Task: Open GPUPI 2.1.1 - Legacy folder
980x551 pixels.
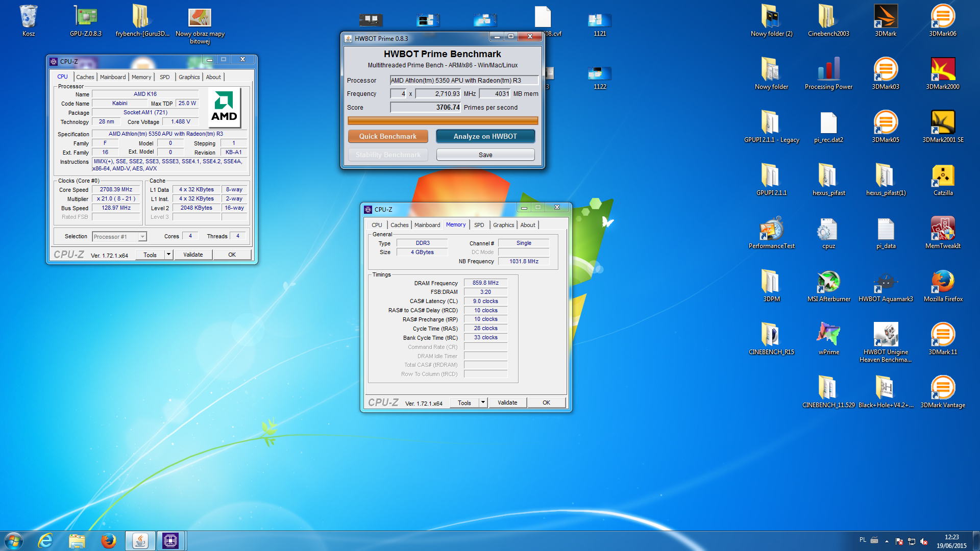Action: [771, 127]
